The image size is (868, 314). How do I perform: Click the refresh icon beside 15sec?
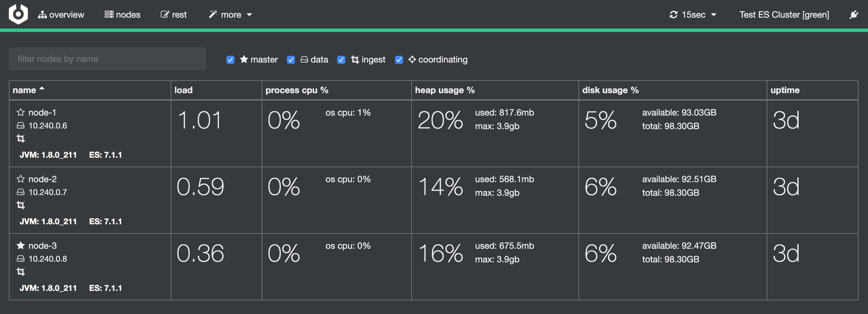coord(673,15)
